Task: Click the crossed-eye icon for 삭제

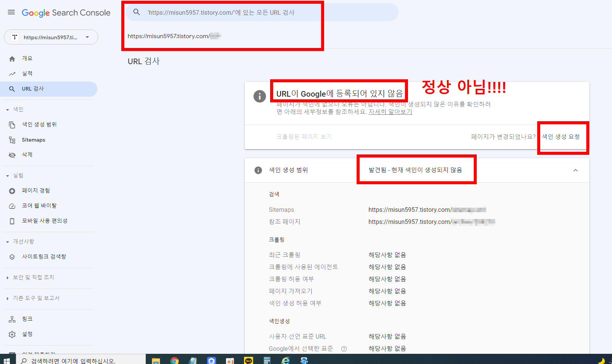Action: pyautogui.click(x=12, y=155)
